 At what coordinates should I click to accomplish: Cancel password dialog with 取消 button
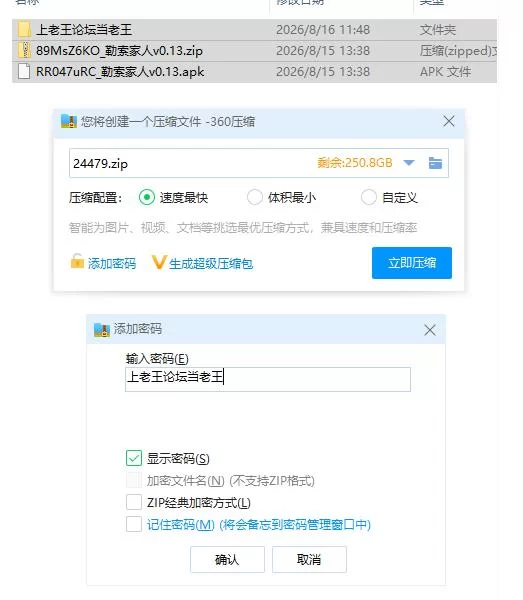click(309, 559)
